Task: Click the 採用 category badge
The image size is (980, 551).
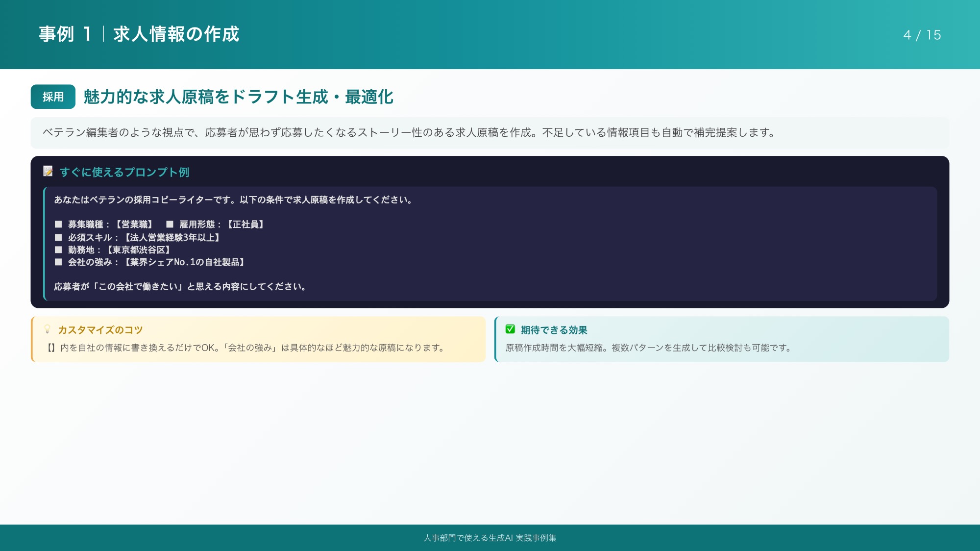Action: pyautogui.click(x=53, y=97)
